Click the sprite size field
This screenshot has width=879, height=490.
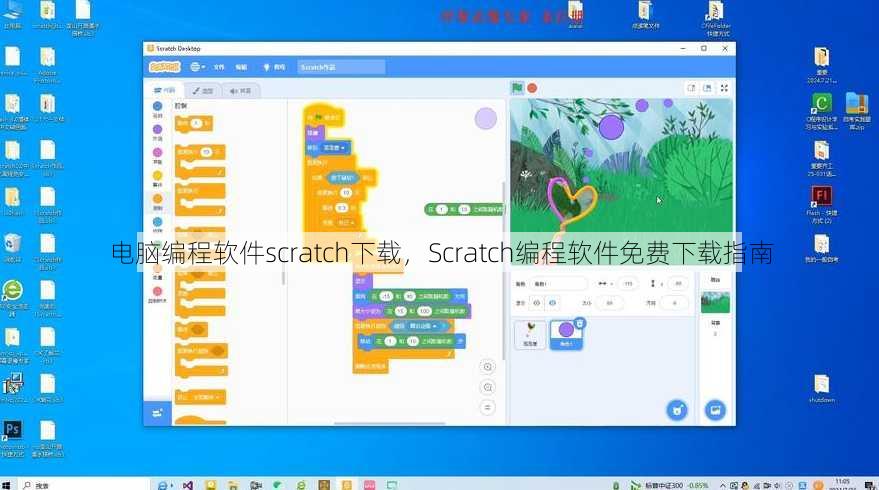pos(609,303)
